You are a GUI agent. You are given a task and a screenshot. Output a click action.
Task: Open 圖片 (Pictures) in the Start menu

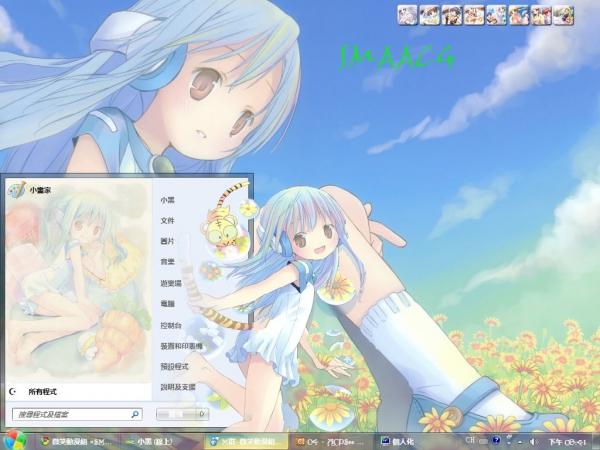point(167,241)
